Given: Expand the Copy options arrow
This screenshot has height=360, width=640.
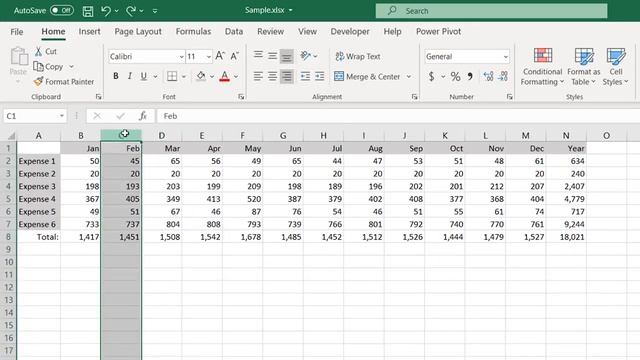Looking at the screenshot, I should [71, 67].
